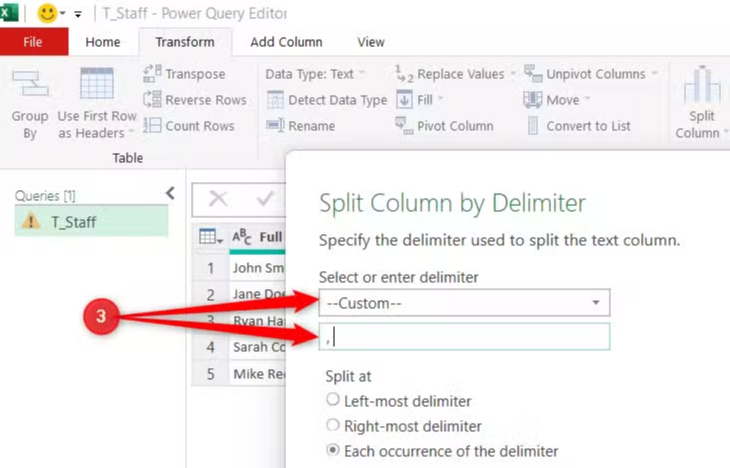
Task: Click the Pivot Column label
Action: [x=455, y=126]
